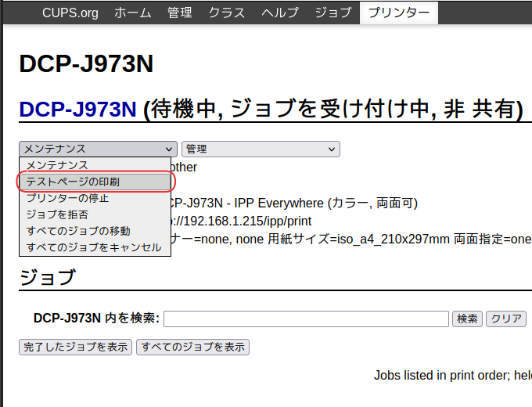This screenshot has height=407, width=532.
Task: Select すべてのジョブをキャンセル option
Action: click(x=94, y=247)
